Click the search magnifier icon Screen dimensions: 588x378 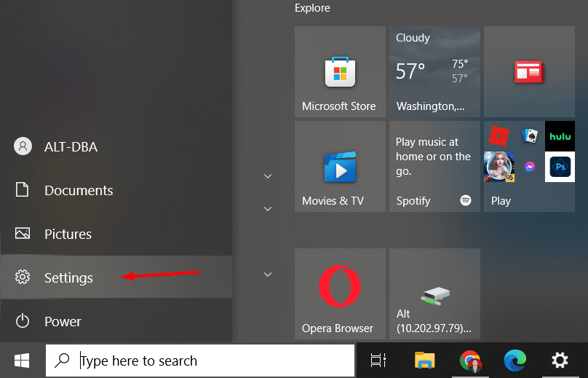[62, 360]
